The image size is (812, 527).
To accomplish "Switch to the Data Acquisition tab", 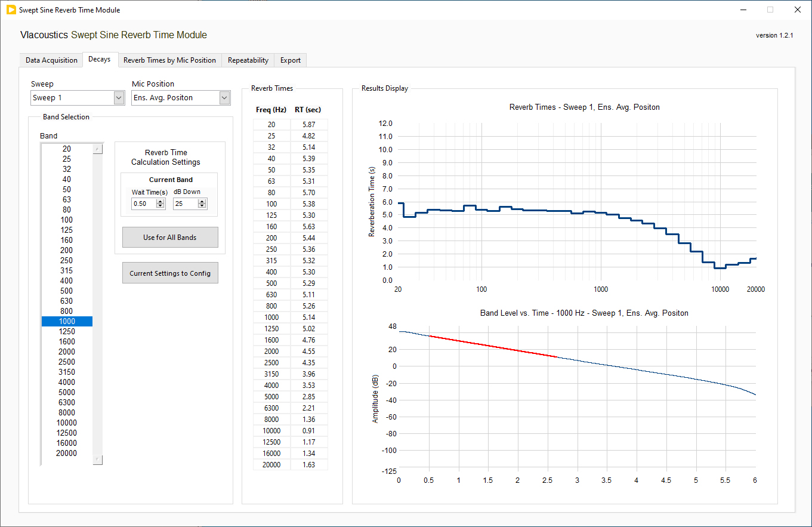I will (x=51, y=60).
